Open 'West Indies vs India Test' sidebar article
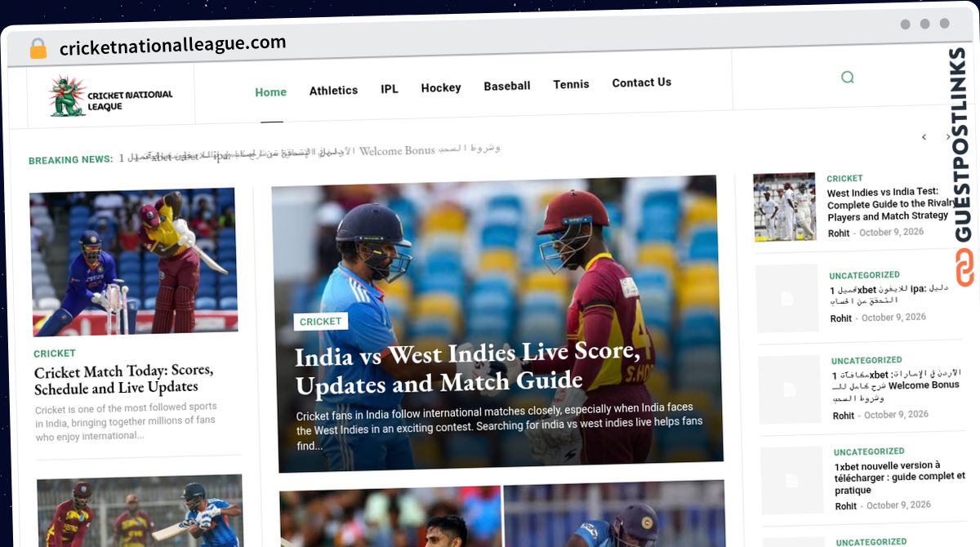The image size is (980, 547). 892,204
